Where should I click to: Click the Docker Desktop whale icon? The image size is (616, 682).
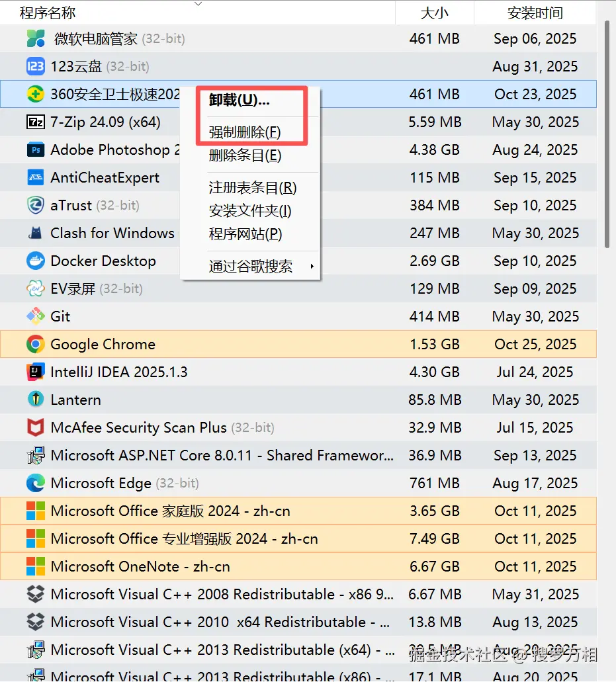pos(35,261)
